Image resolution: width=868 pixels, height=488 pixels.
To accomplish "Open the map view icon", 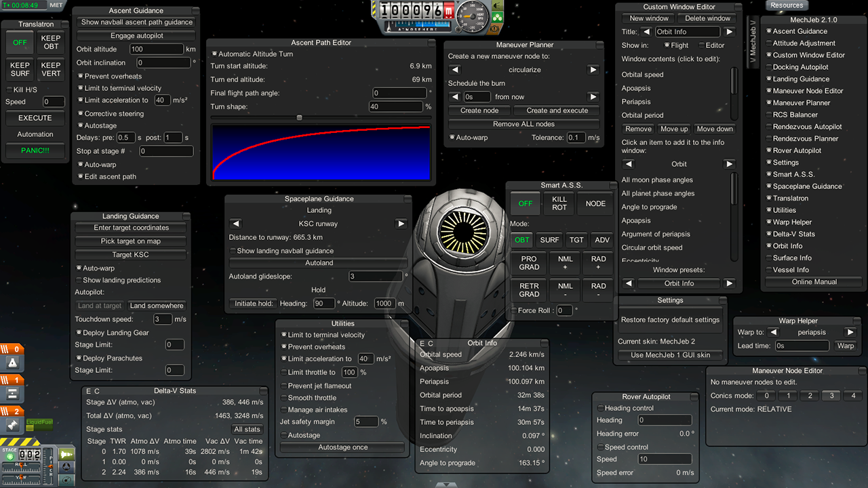I will [x=67, y=480].
